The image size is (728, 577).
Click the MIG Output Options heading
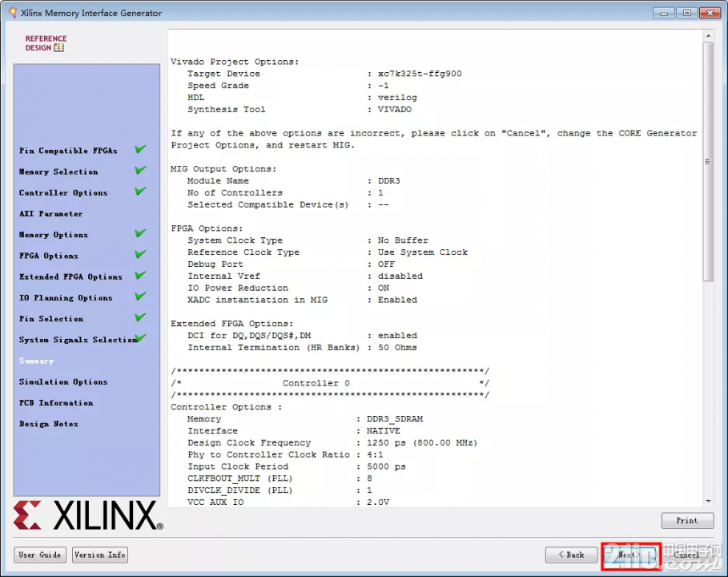(223, 169)
